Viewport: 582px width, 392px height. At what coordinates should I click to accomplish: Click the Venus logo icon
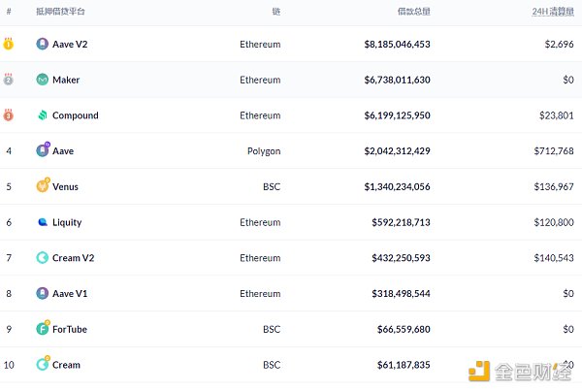[42, 186]
